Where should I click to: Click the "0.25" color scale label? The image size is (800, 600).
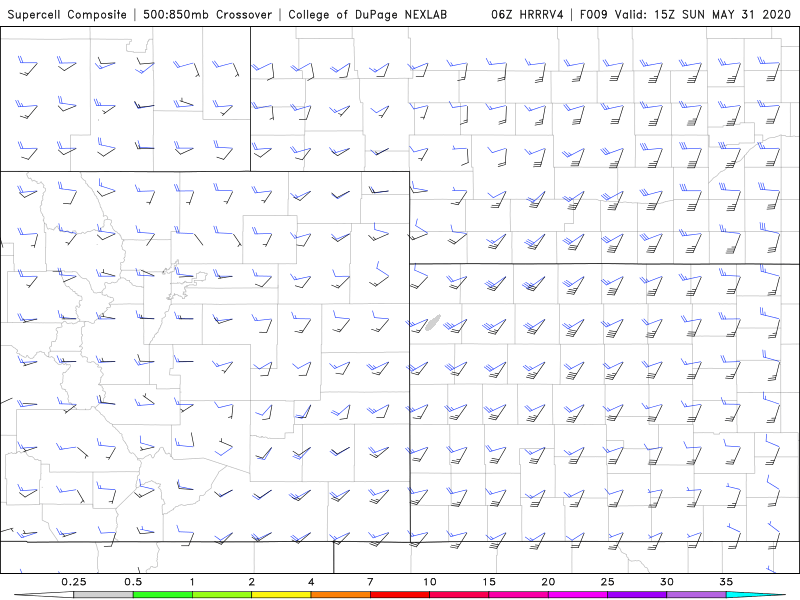[73, 582]
